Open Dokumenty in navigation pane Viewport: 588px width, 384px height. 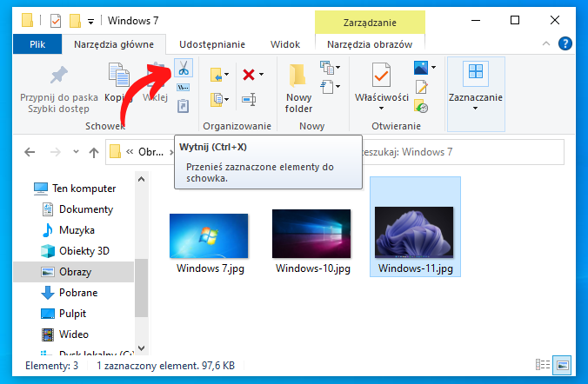[x=77, y=209]
